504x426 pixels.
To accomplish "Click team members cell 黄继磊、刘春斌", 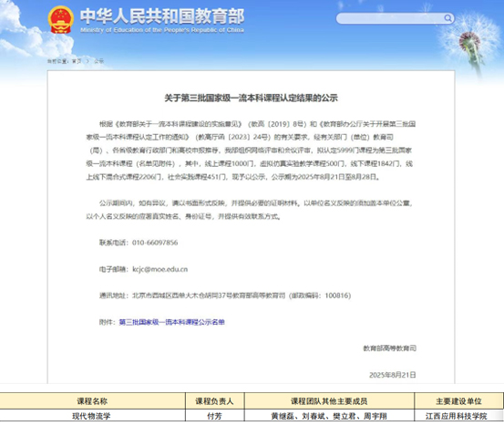I will tap(329, 416).
